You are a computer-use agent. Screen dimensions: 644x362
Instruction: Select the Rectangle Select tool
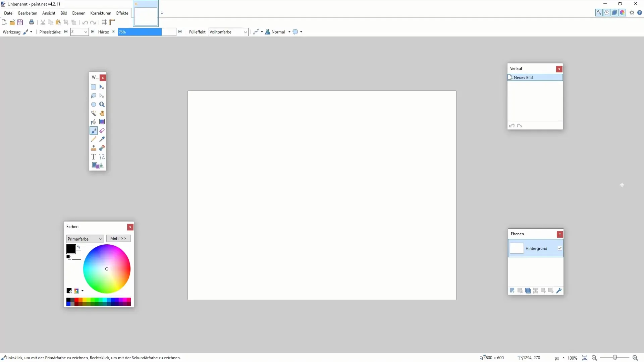click(94, 87)
